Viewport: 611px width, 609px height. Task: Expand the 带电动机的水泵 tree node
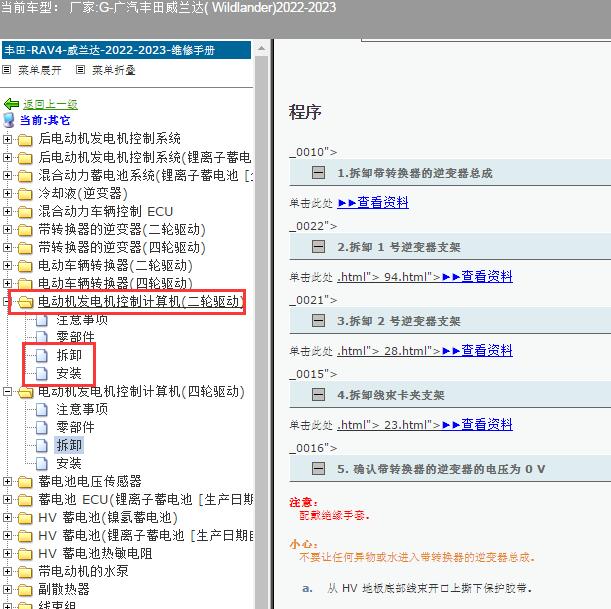[x=7, y=571]
